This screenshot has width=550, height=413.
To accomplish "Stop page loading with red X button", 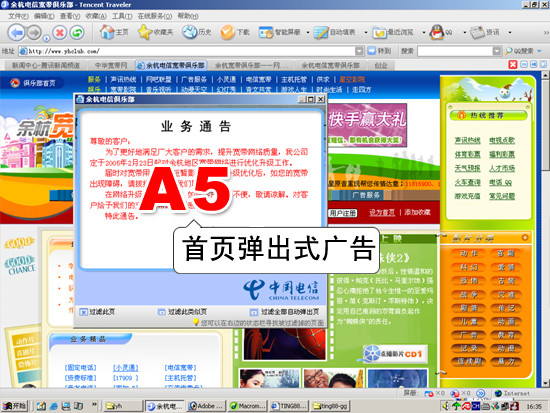I will click(x=60, y=33).
